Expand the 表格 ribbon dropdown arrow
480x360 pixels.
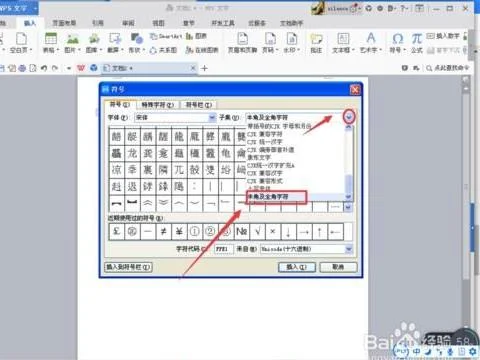pos(58,50)
